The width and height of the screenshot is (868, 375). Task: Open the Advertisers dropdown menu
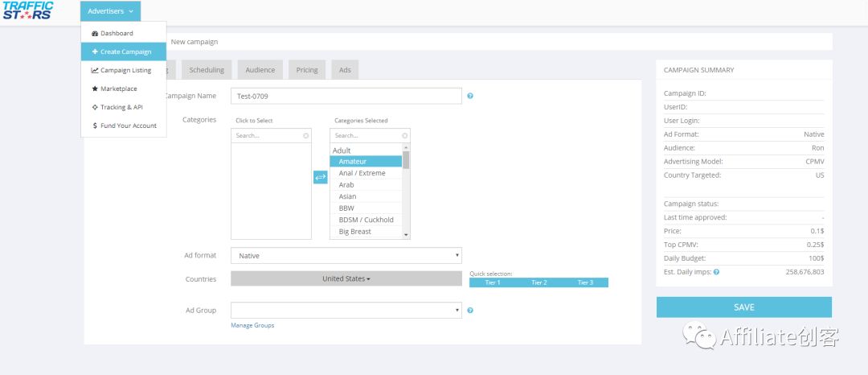[x=110, y=11]
